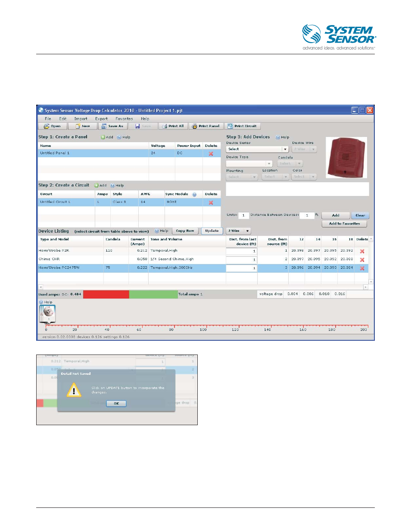Click the Save As toolbar button
Image resolution: width=411 pixels, height=532 pixels.
click(x=113, y=126)
